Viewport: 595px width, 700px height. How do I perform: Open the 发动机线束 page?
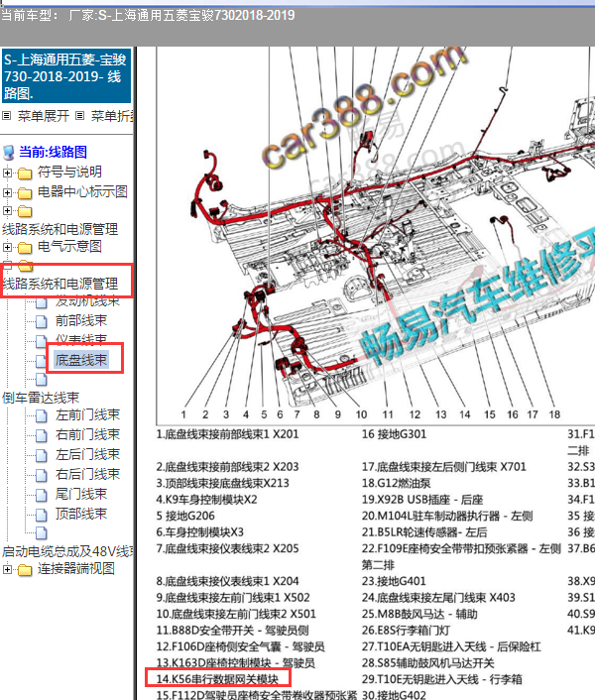(87, 301)
